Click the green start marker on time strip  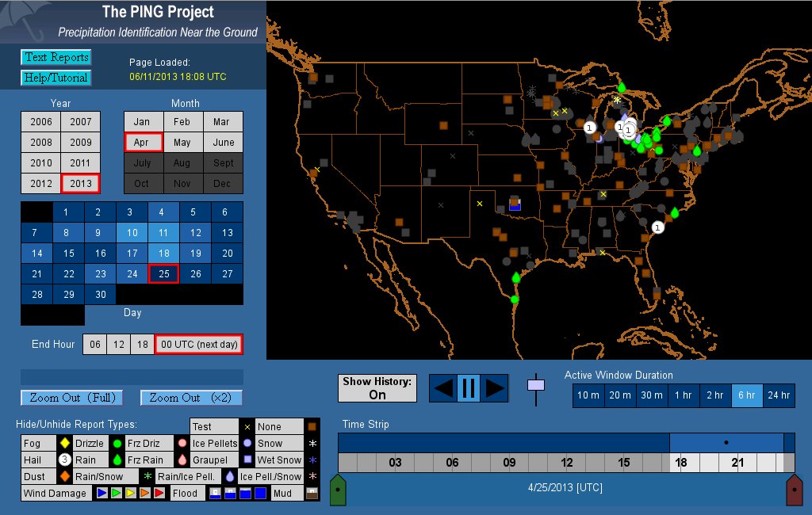(x=338, y=490)
